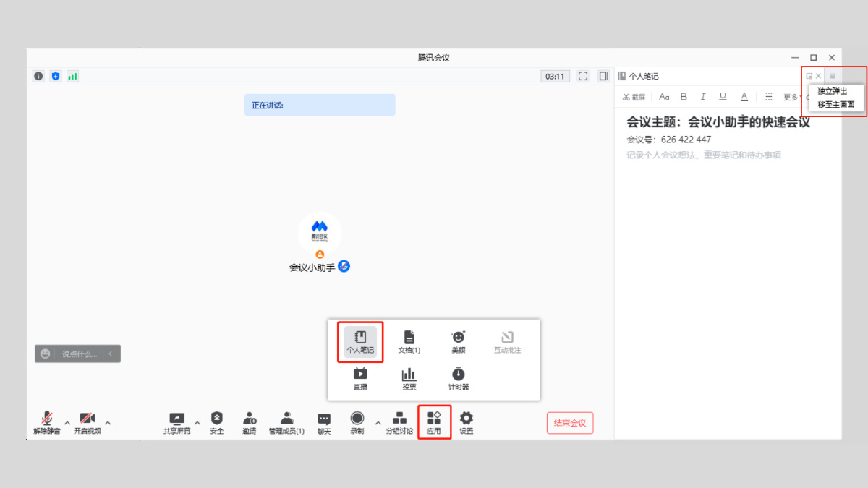The height and width of the screenshot is (488, 868).
Task: Expand recording options arrow beside 录制
Action: [378, 422]
